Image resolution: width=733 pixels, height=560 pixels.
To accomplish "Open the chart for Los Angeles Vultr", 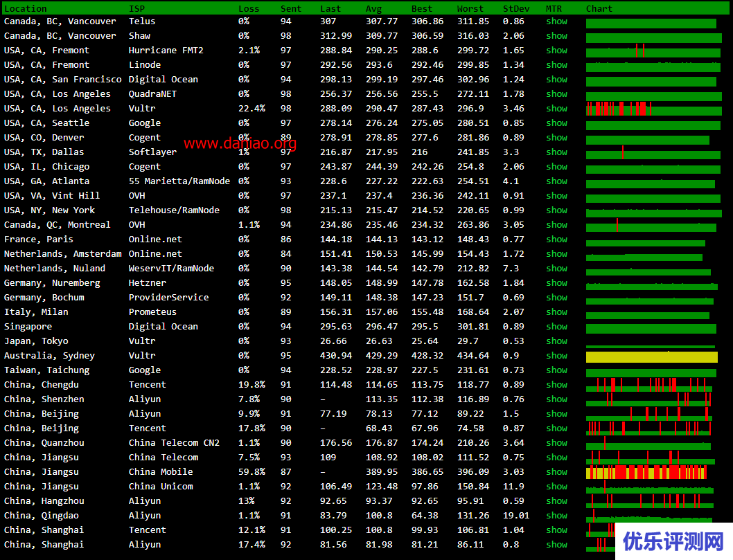I will click(x=653, y=109).
